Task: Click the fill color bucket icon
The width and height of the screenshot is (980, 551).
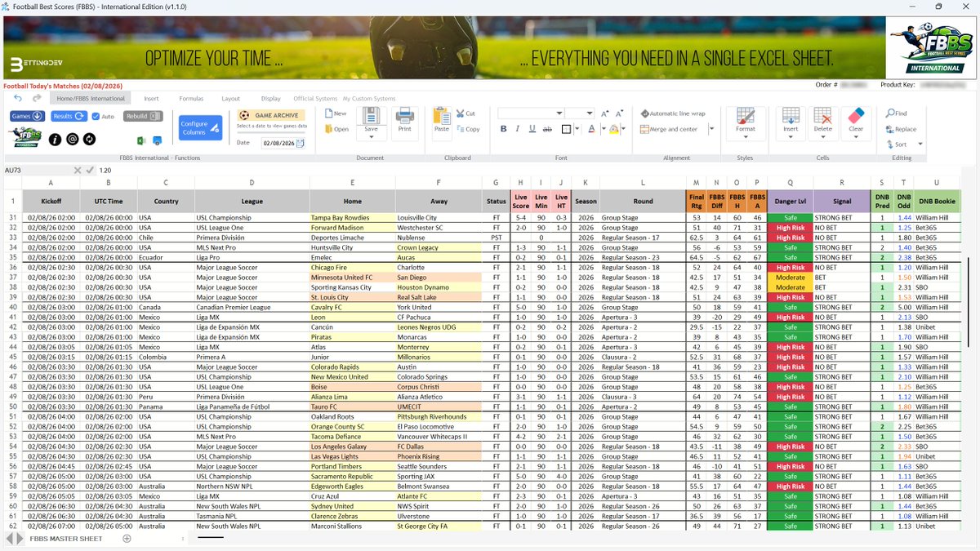Action: (614, 129)
